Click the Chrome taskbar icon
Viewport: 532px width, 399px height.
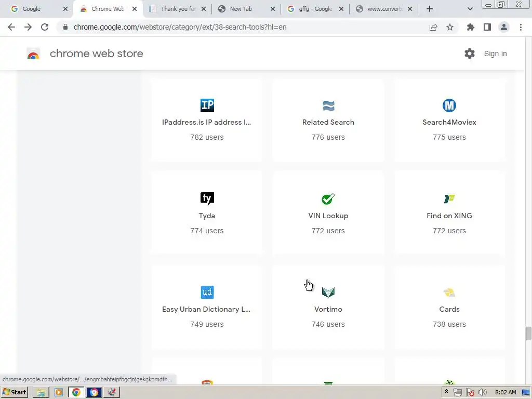pos(76,393)
